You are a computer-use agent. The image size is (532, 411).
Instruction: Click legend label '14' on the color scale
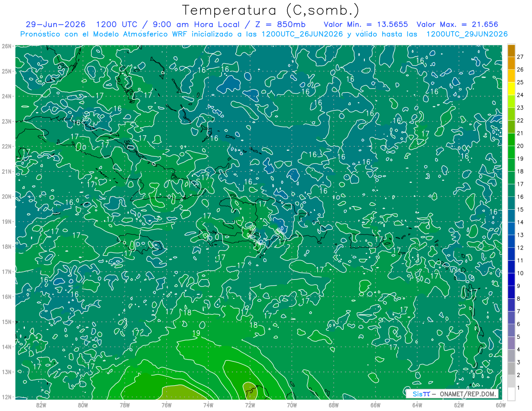pos(520,222)
